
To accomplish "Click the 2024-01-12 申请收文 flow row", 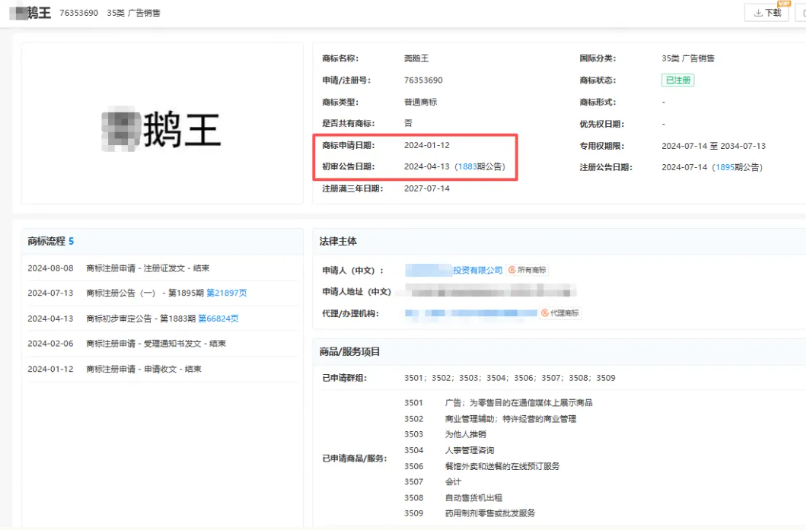I will click(x=162, y=369).
